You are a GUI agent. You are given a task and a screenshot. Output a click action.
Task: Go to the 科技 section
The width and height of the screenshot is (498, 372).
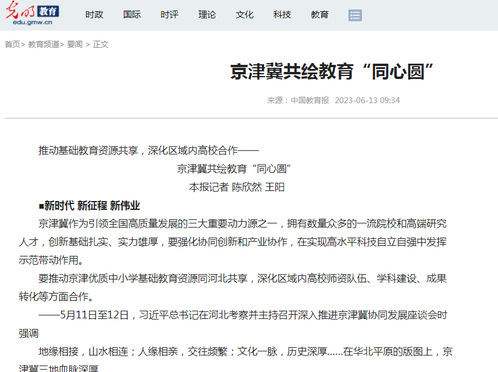click(282, 15)
